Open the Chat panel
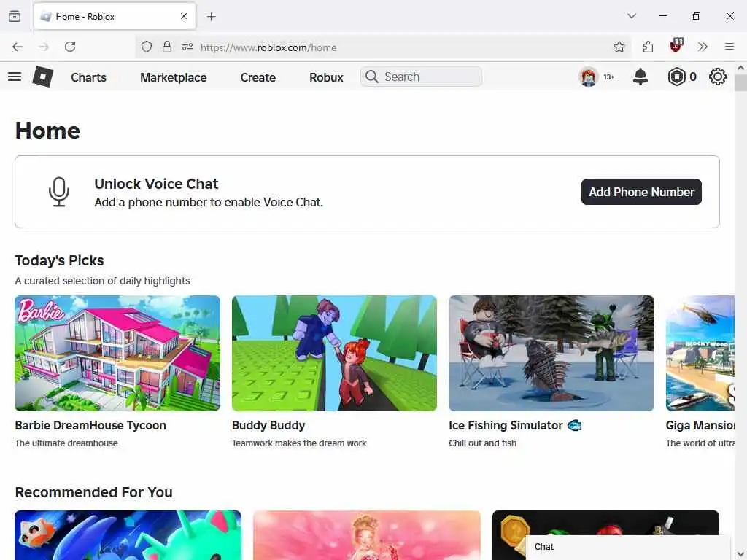This screenshot has height=560, width=747. tap(628, 547)
